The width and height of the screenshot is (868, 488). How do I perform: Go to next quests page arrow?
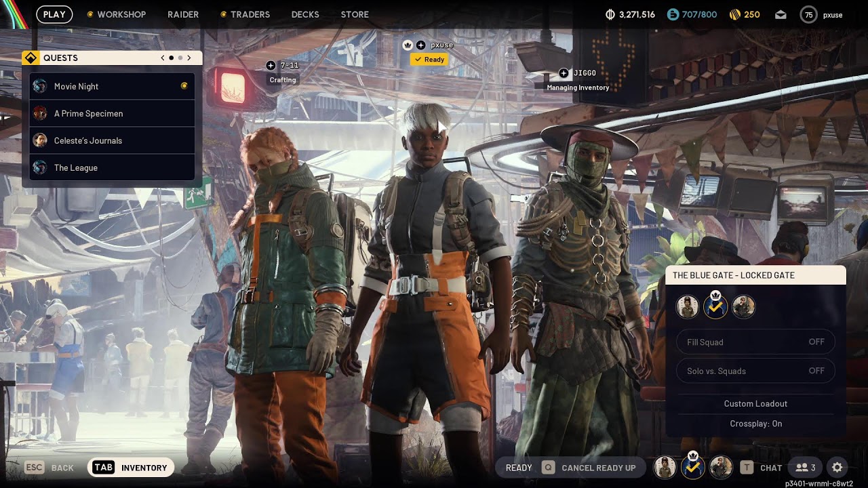[x=189, y=58]
